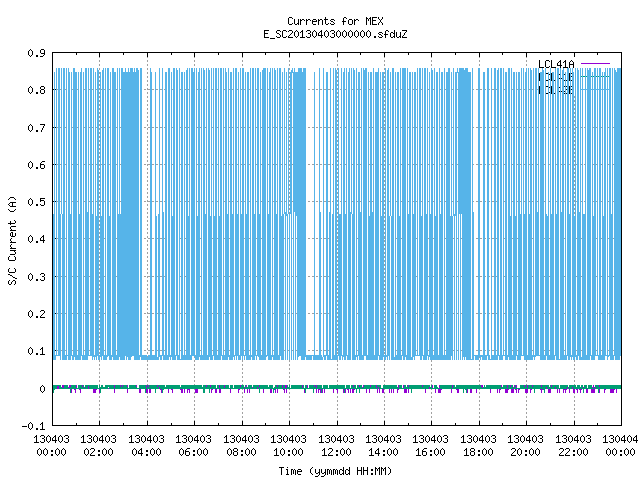The height and width of the screenshot is (480, 640).
Task: Click the '130403 22:00' x-axis tick label
Action: click(x=573, y=446)
